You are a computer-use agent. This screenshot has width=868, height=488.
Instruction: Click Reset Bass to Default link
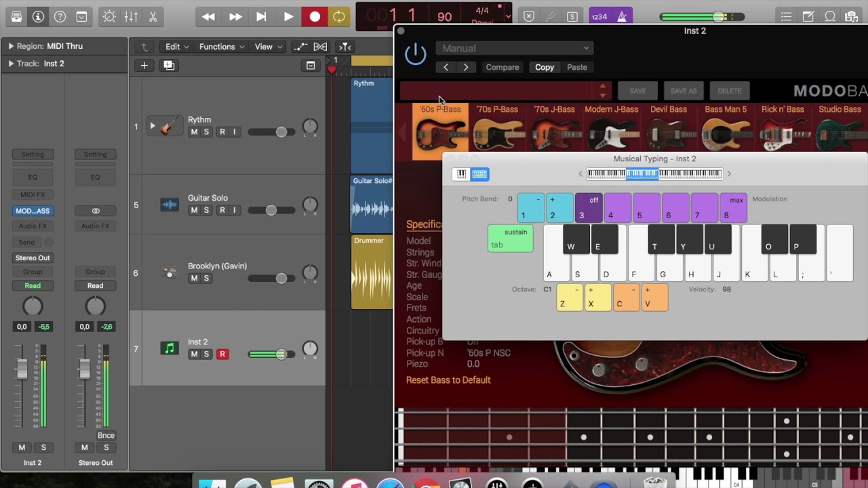(x=448, y=380)
